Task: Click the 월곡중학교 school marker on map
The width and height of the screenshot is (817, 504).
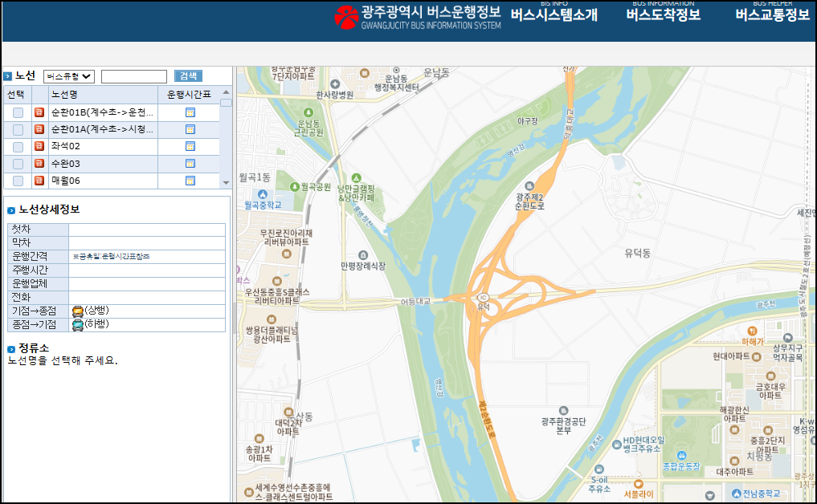Action: [263, 194]
